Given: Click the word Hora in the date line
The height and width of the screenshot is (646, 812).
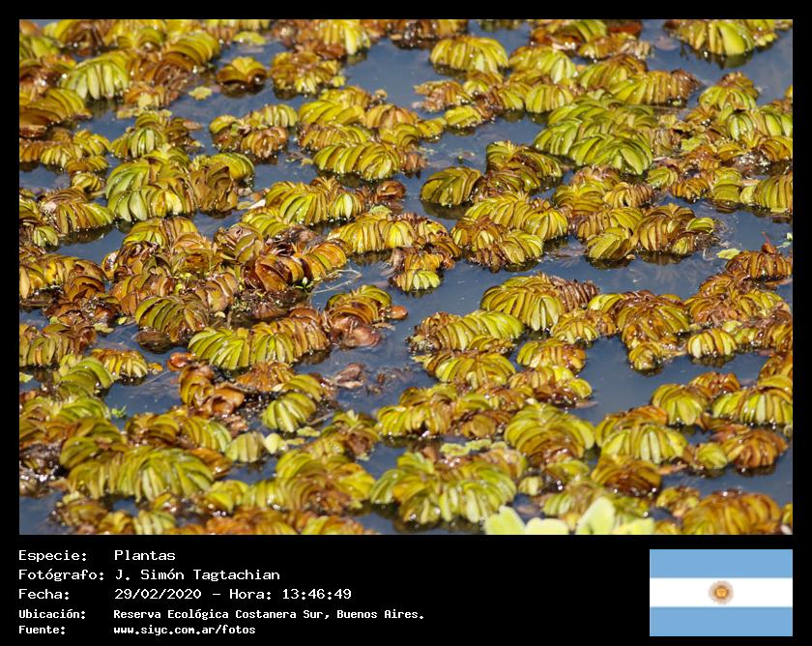Looking at the screenshot, I should point(246,594).
